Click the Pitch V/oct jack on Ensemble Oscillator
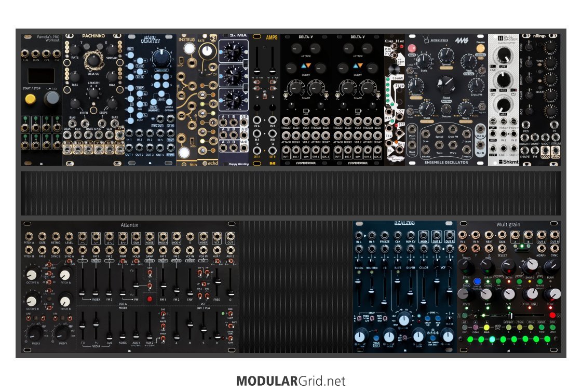Viewport: 582px width, 392px height. click(x=412, y=130)
